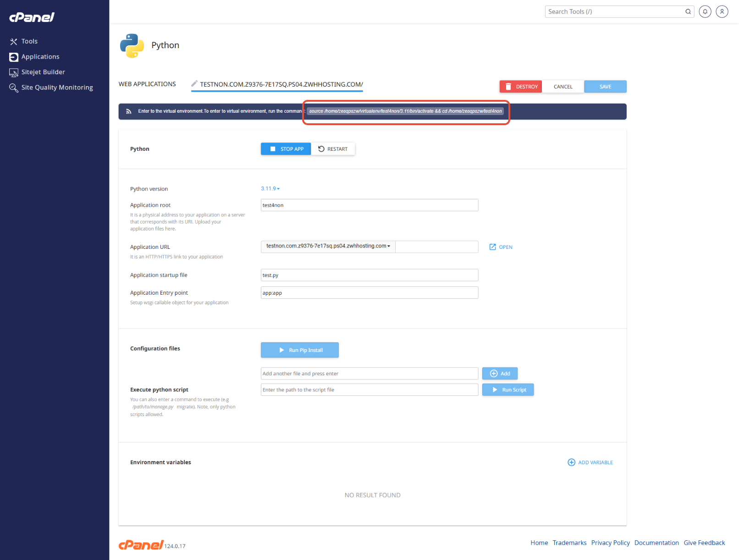739x560 pixels.
Task: Click the search magnifier icon
Action: [688, 11]
